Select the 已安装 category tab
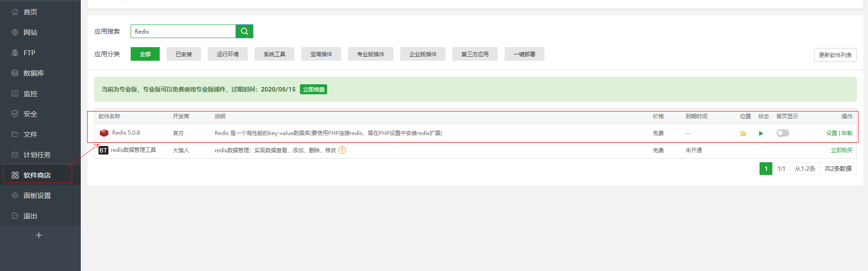Screen dimensions: 868x271 (x=184, y=54)
